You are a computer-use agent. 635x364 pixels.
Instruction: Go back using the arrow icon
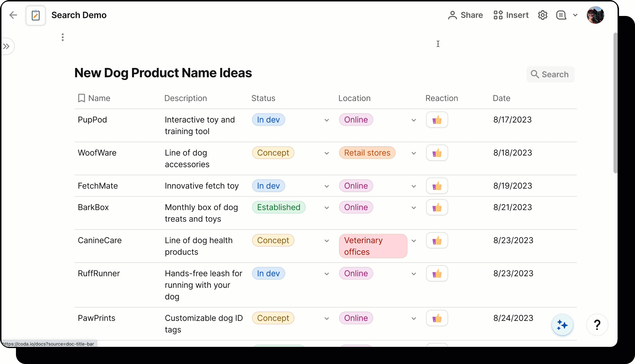click(x=13, y=15)
